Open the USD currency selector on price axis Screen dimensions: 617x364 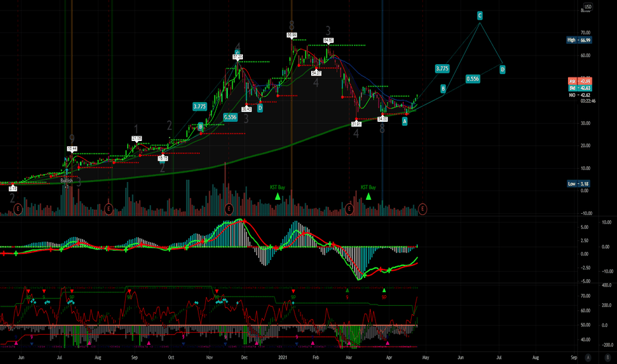coord(587,7)
